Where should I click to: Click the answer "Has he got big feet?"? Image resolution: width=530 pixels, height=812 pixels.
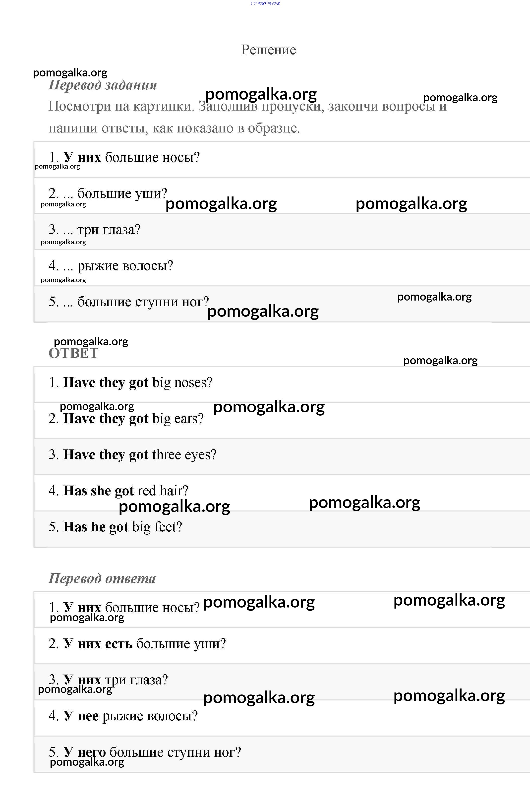point(115,527)
